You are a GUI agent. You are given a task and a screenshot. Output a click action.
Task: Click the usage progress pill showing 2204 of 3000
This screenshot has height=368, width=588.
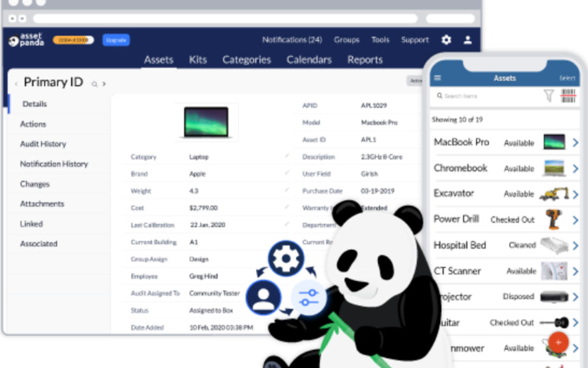(x=73, y=39)
